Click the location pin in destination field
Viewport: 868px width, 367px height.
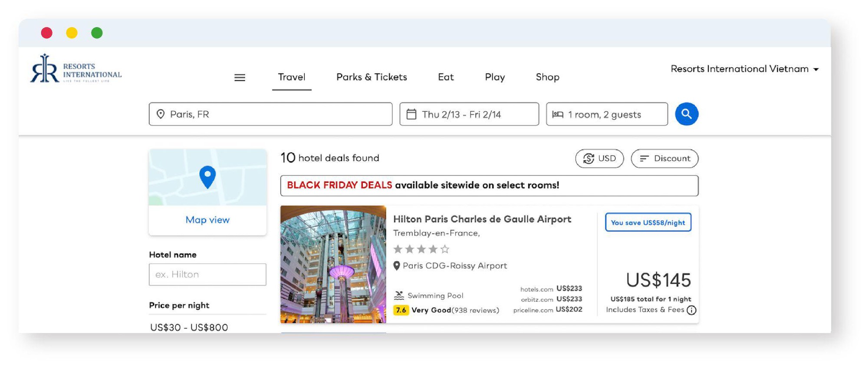161,114
